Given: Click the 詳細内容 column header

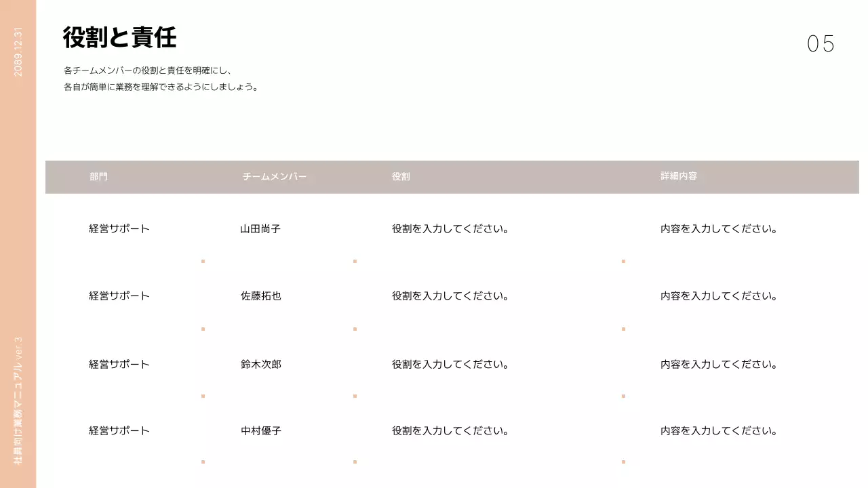Looking at the screenshot, I should pos(679,176).
